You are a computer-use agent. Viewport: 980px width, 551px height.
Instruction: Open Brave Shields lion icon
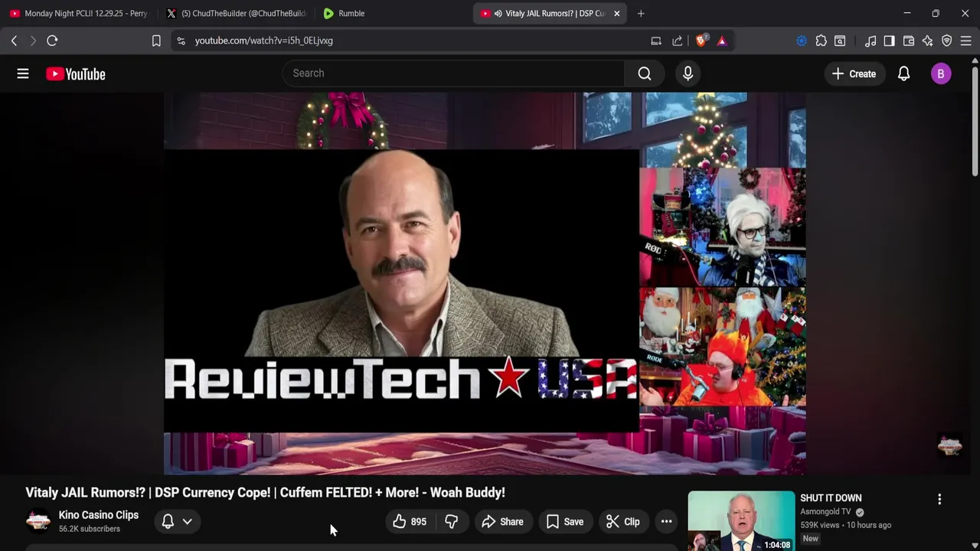[x=701, y=41]
